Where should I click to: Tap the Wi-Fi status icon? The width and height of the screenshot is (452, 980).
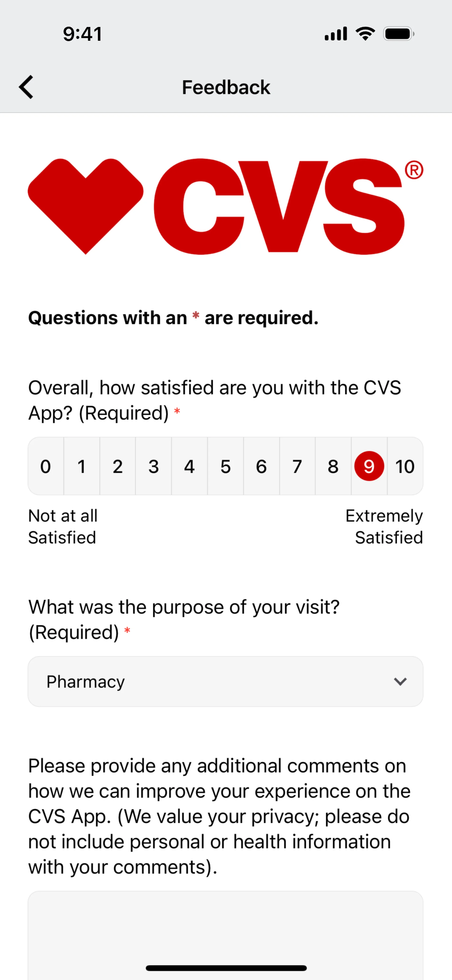point(365,34)
